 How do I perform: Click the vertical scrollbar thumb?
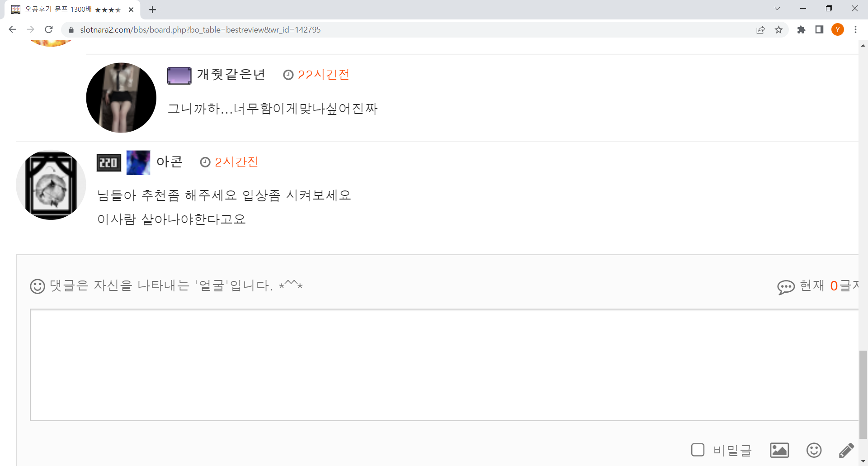(x=863, y=395)
